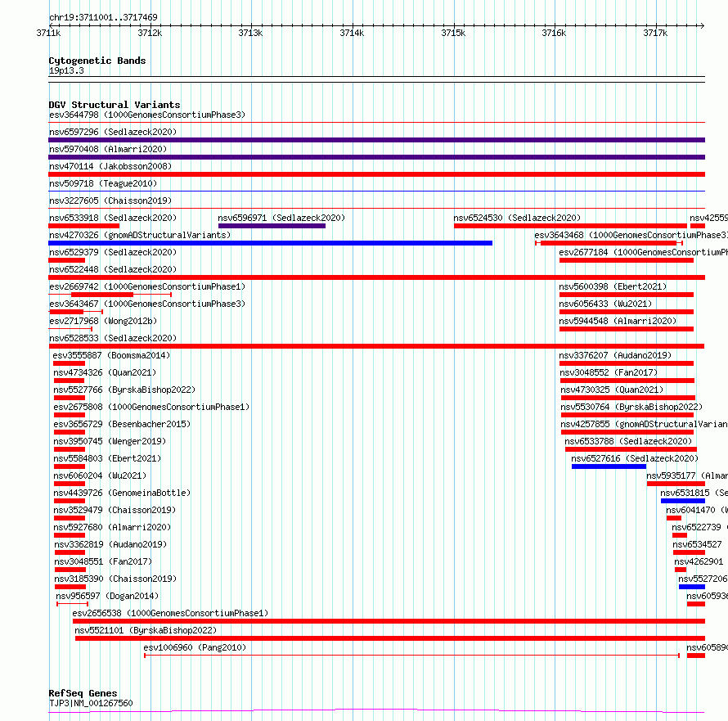Click nsv4262901 variant label

[699, 561]
